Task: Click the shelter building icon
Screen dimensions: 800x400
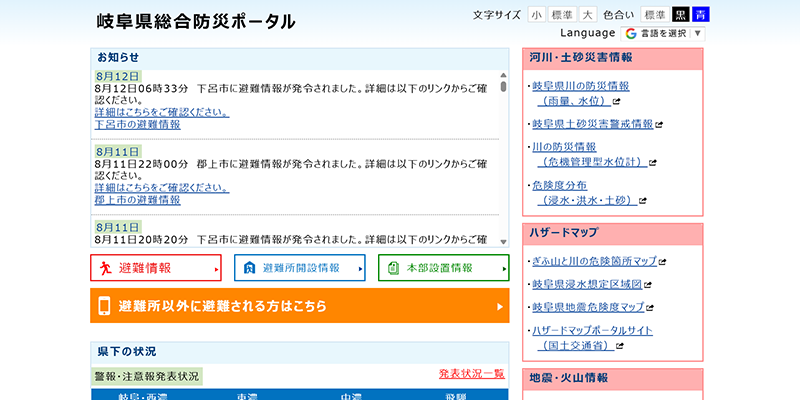Action: click(x=249, y=268)
